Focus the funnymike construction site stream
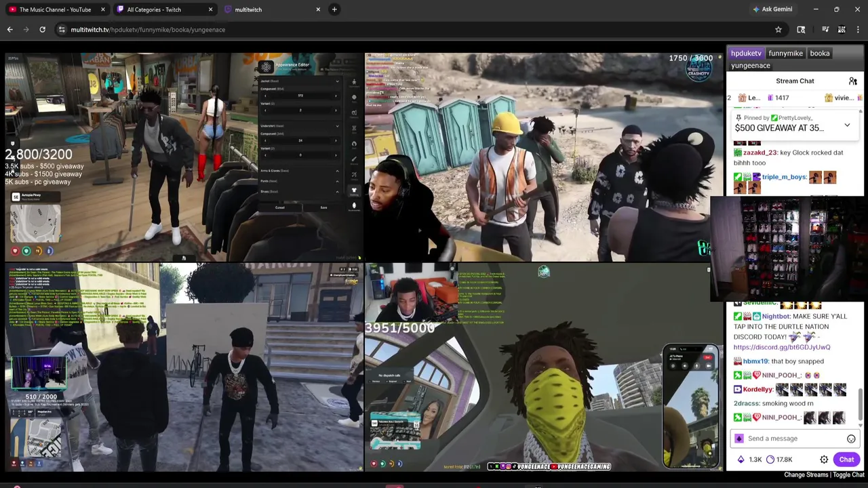 pyautogui.click(x=544, y=157)
